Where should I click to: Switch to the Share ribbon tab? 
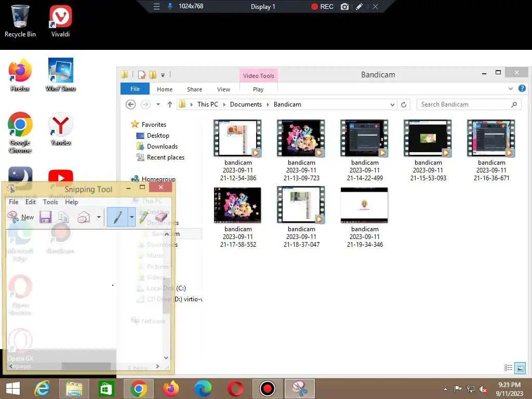pyautogui.click(x=194, y=89)
